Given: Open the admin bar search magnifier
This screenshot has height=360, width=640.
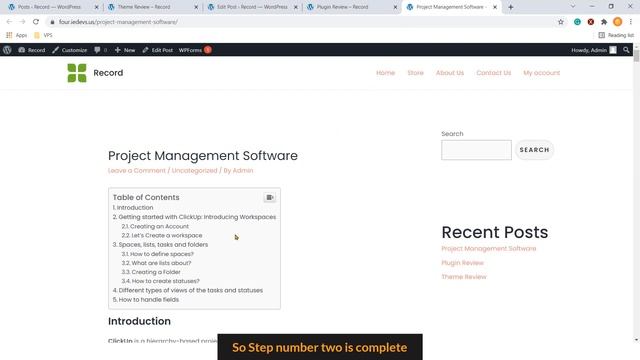Looking at the screenshot, I should [x=626, y=50].
